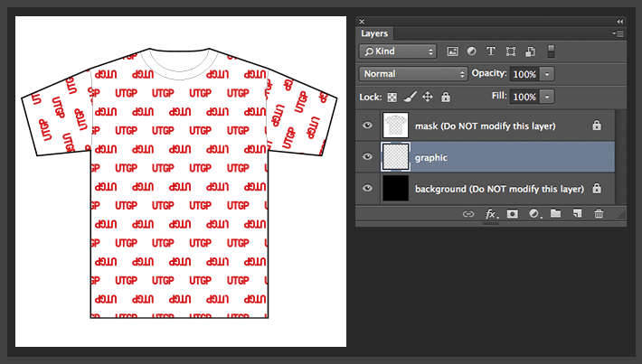Hide the background layer
Screen dimensions: 642x364
[x=367, y=189]
